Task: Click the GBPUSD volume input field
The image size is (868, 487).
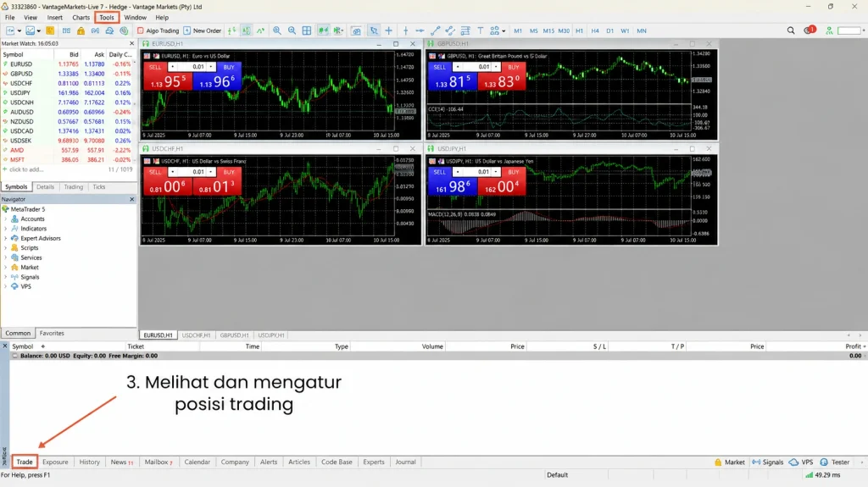Action: pyautogui.click(x=477, y=66)
